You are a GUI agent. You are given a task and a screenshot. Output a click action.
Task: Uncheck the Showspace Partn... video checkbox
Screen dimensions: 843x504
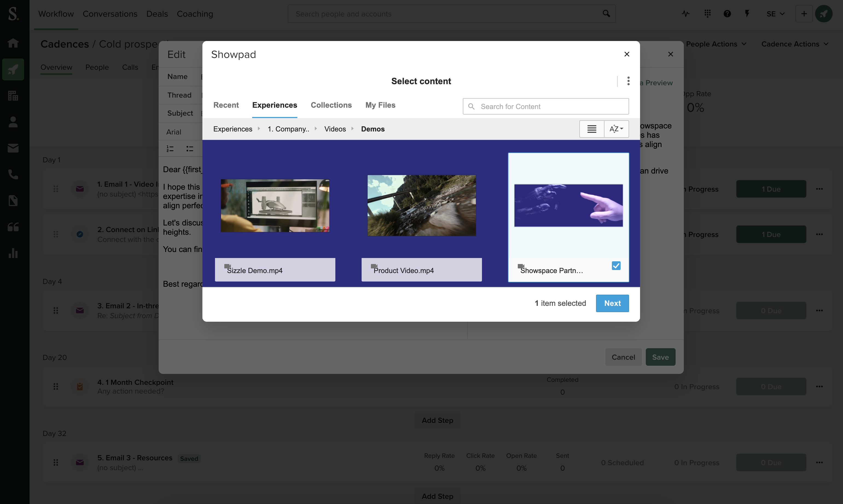pyautogui.click(x=616, y=266)
